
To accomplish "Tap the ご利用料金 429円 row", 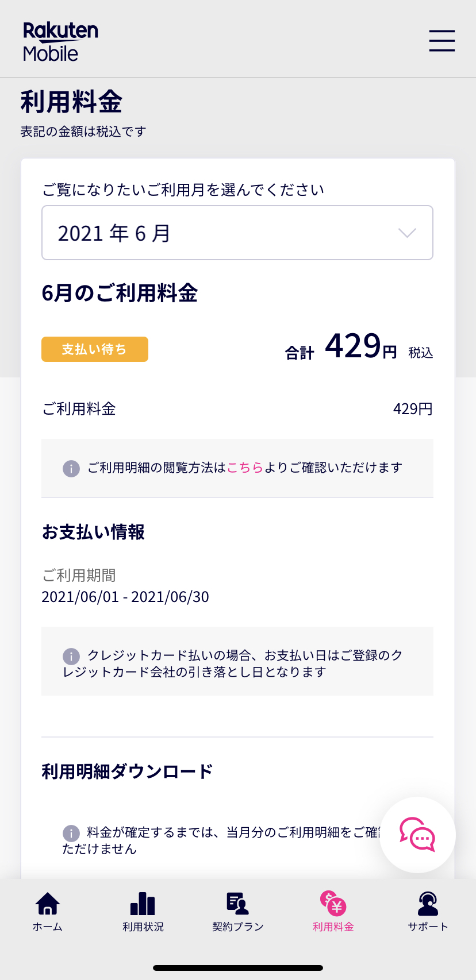I will 237,409.
